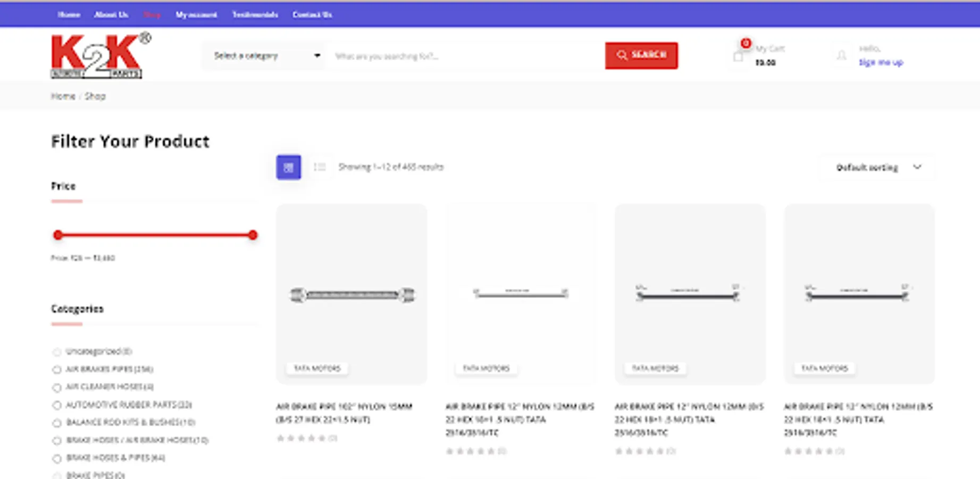Open the Select a category dropdown
980x479 pixels.
[x=265, y=56]
